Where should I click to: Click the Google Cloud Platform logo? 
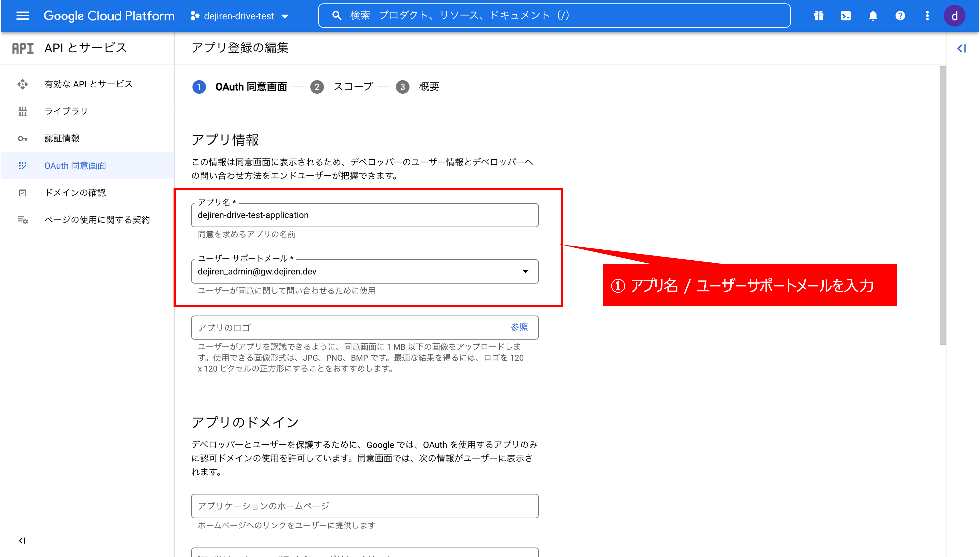(109, 16)
